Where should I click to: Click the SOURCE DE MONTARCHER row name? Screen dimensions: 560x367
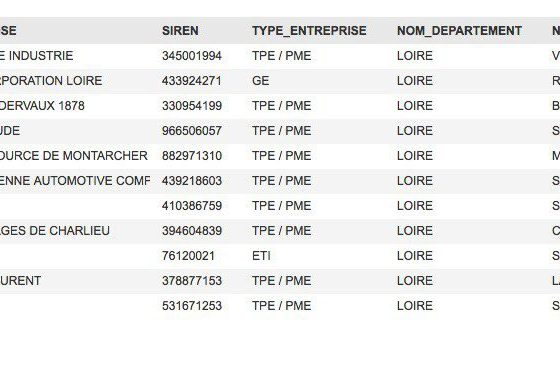click(74, 156)
